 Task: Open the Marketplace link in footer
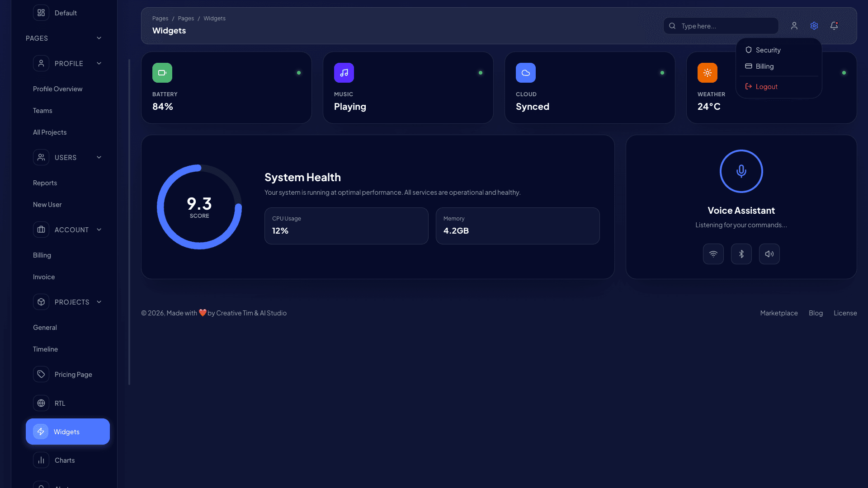point(778,313)
